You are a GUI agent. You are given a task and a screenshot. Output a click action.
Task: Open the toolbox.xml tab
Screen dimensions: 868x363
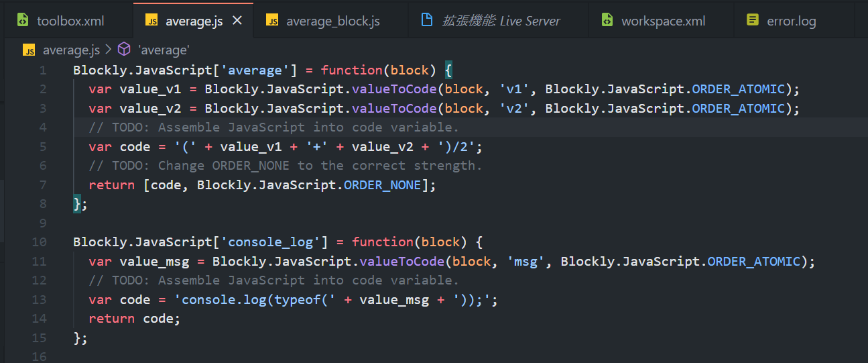pyautogui.click(x=70, y=21)
